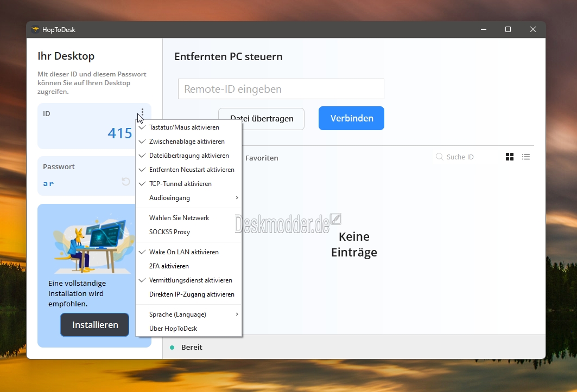Click the green Bereit status dot
Image resolution: width=577 pixels, height=392 pixels.
click(172, 348)
